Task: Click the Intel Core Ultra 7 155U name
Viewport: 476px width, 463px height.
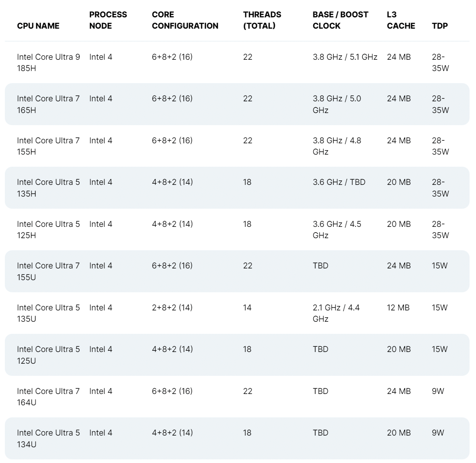Action: click(x=48, y=271)
